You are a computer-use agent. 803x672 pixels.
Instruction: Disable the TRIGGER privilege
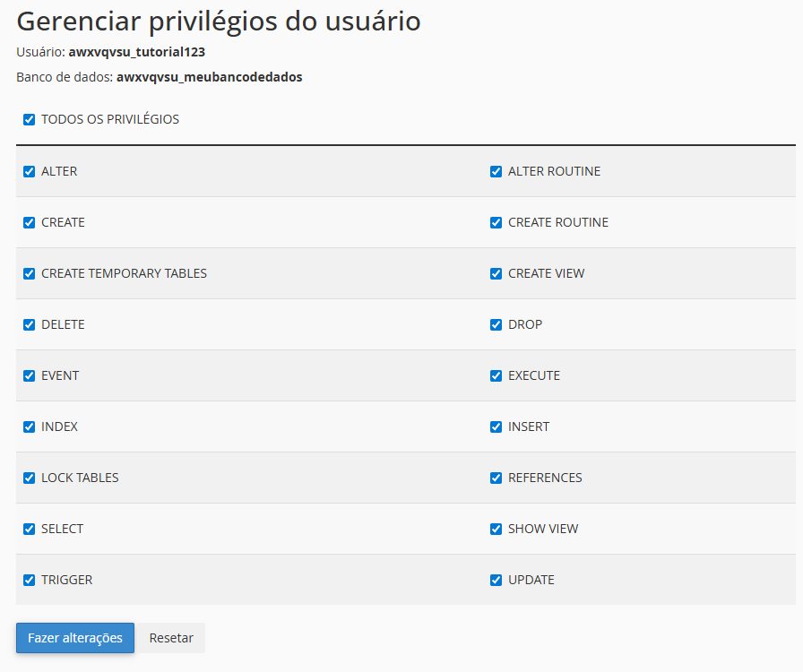point(30,580)
